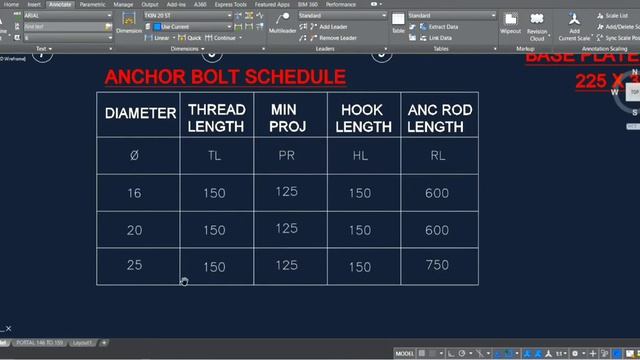
Task: Toggle ortho mode in status bar
Action: click(451, 353)
